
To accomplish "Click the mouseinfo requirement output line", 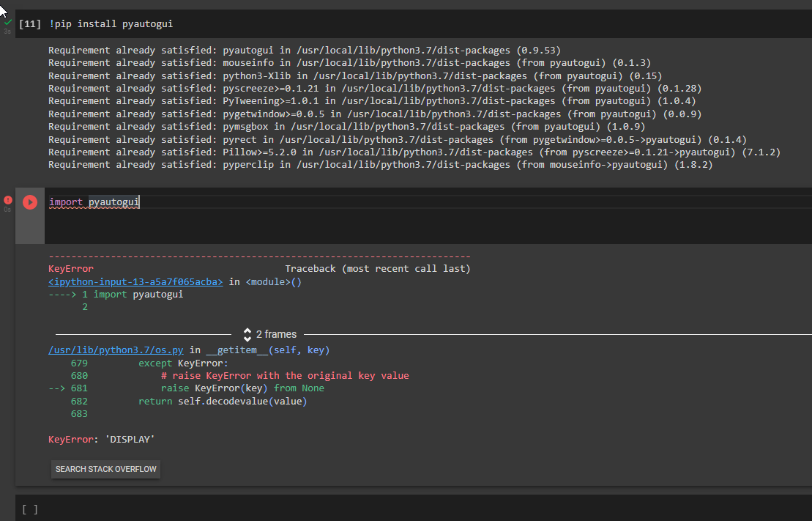I will click(x=349, y=63).
